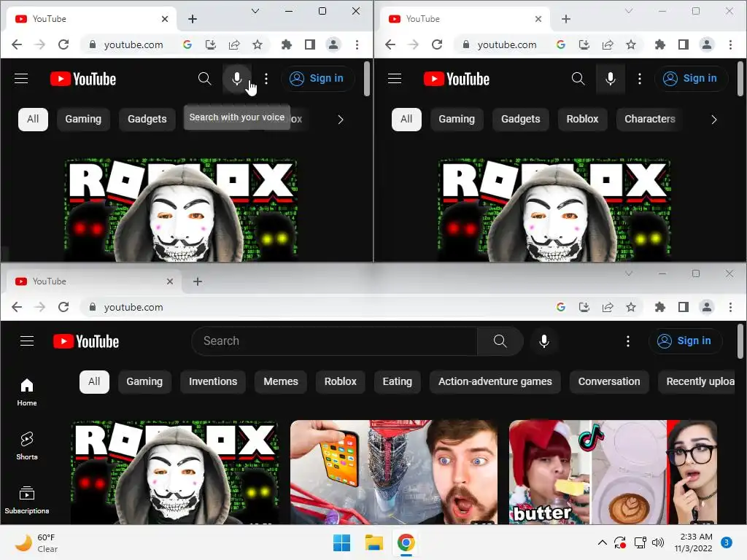Click Sign in button in top-left window
Screen dimensions: 747x560
[x=317, y=79]
